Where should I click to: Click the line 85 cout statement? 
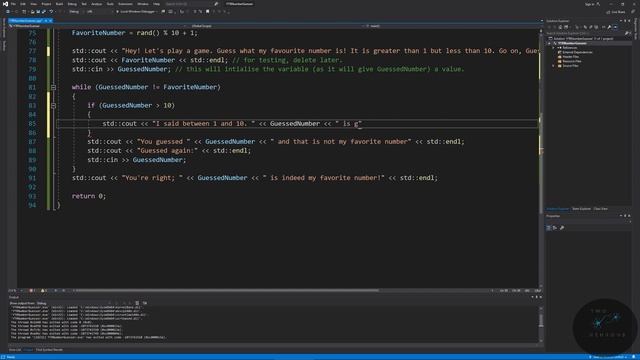click(x=232, y=123)
